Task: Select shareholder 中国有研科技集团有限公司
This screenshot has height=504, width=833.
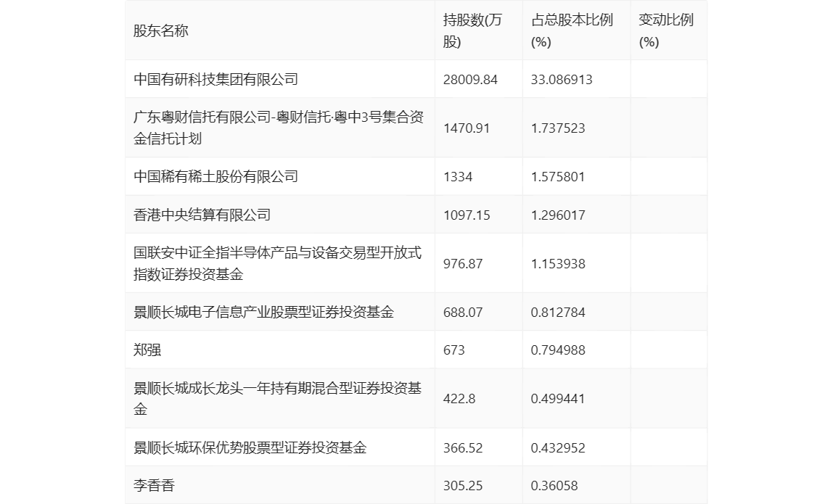Action: (216, 79)
